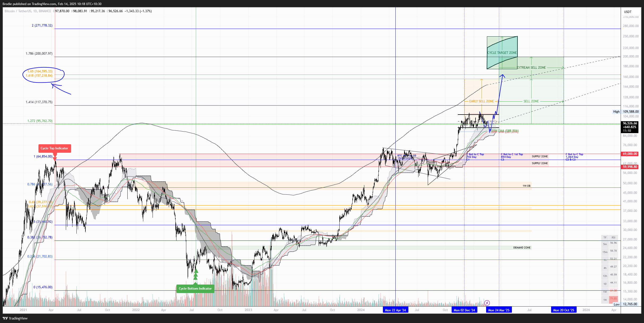Click the Mon 24 Mar '25 date marker
Image resolution: width=644 pixels, height=323 pixels.
(x=499, y=310)
